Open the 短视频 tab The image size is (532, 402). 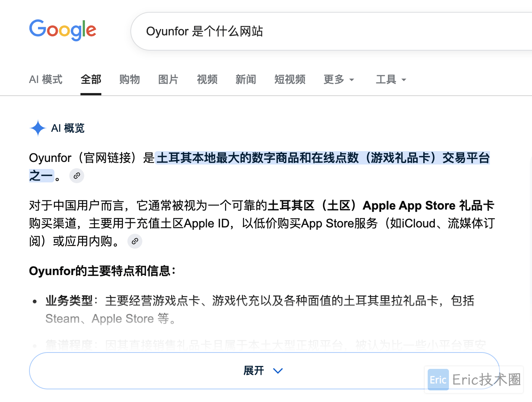pyautogui.click(x=290, y=79)
